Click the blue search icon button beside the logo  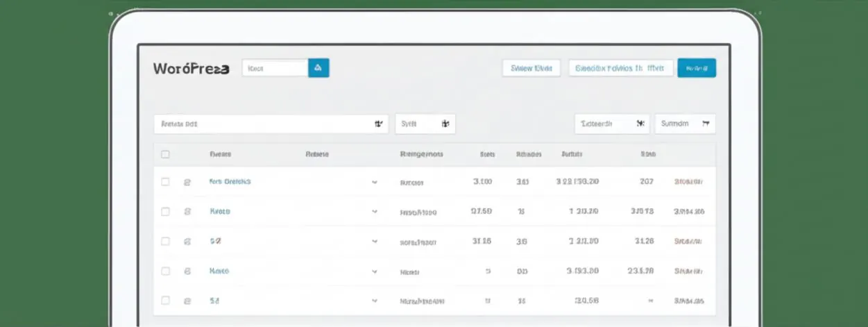318,68
